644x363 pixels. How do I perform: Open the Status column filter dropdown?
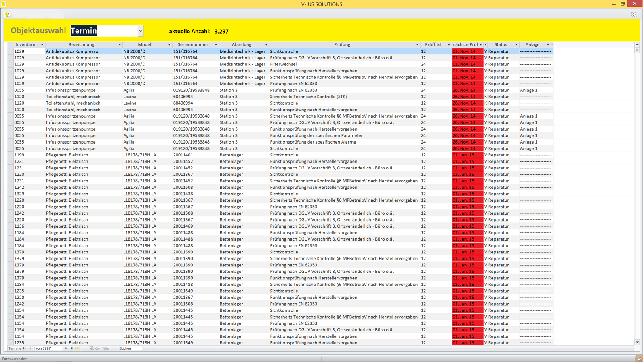(x=516, y=45)
